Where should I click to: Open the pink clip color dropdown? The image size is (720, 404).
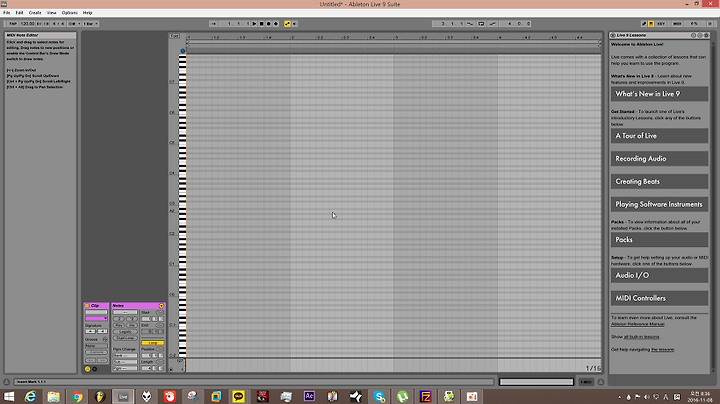coord(96,319)
